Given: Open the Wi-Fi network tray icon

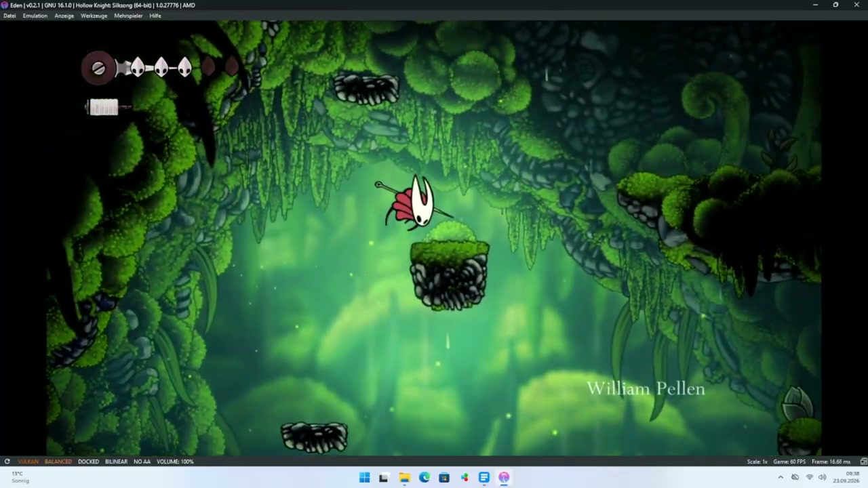Looking at the screenshot, I should click(x=809, y=477).
